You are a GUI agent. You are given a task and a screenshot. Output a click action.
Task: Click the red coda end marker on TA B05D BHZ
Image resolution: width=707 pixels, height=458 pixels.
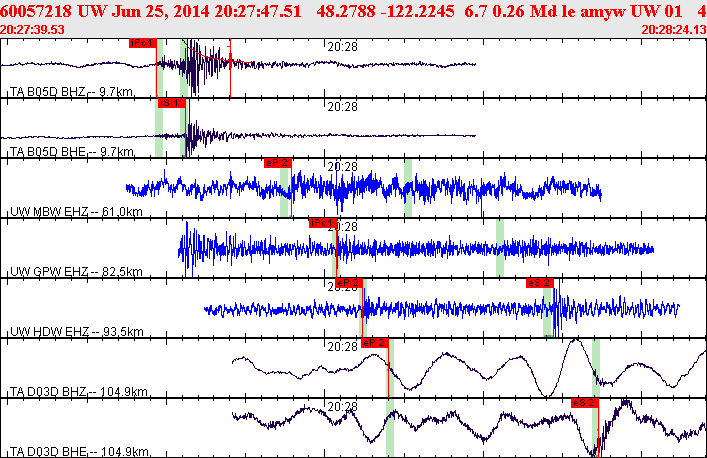[230, 68]
